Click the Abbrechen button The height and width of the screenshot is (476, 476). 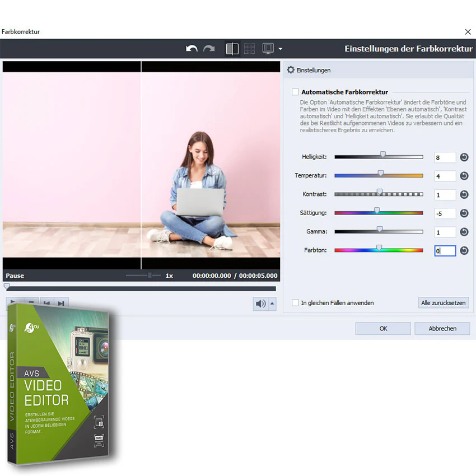[x=442, y=329]
